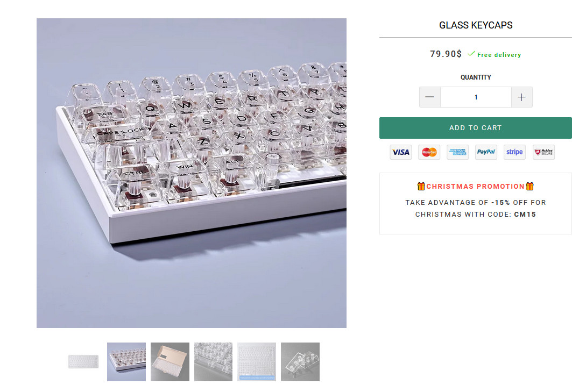Click the Glass Keycaps product title
The height and width of the screenshot is (392, 572).
(476, 25)
